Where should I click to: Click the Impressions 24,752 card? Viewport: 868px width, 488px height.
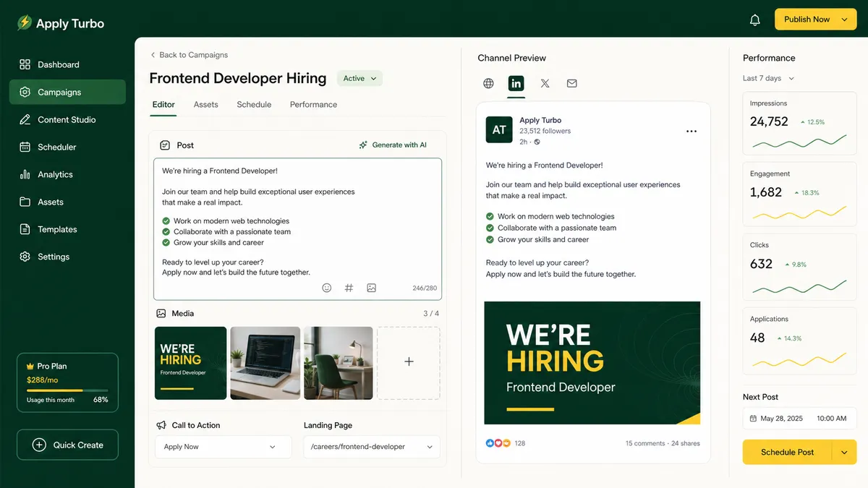(x=799, y=124)
